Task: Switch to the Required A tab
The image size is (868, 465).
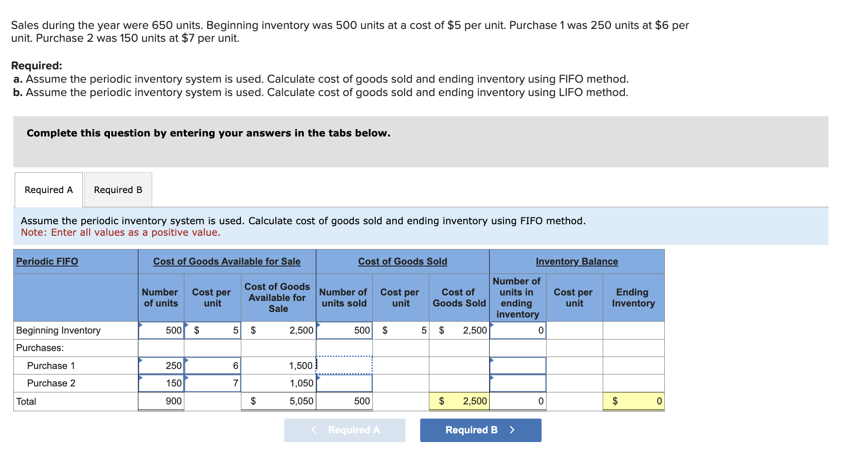Action: coord(48,189)
